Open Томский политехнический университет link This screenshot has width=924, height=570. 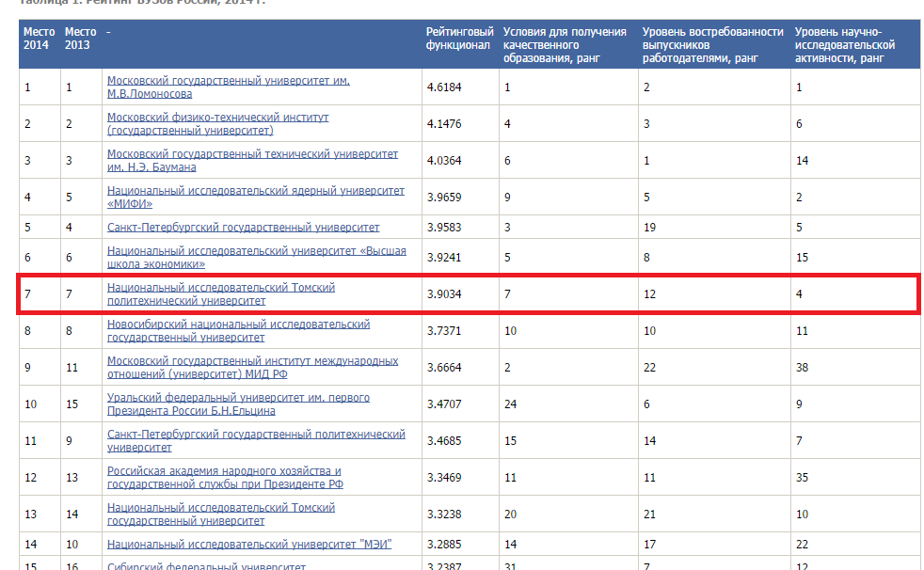(221, 293)
